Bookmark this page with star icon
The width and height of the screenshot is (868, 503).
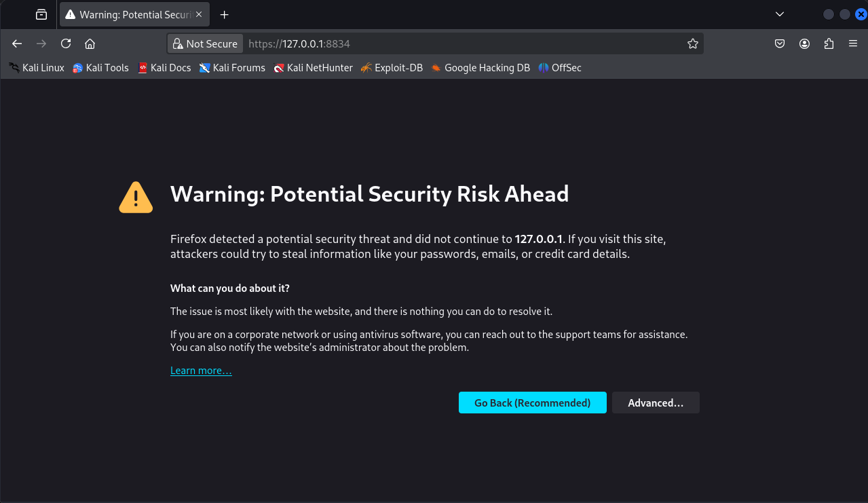[x=692, y=43]
